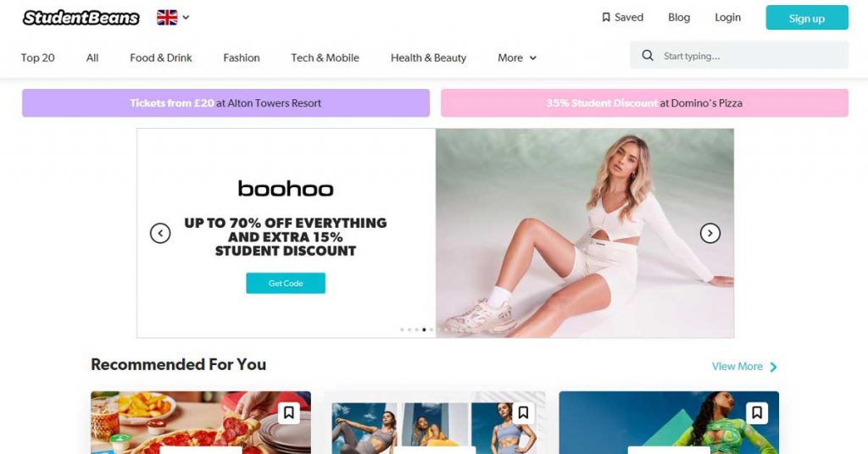Viewport: 868px width, 454px height.
Task: Click the search magnifier icon
Action: pos(647,55)
